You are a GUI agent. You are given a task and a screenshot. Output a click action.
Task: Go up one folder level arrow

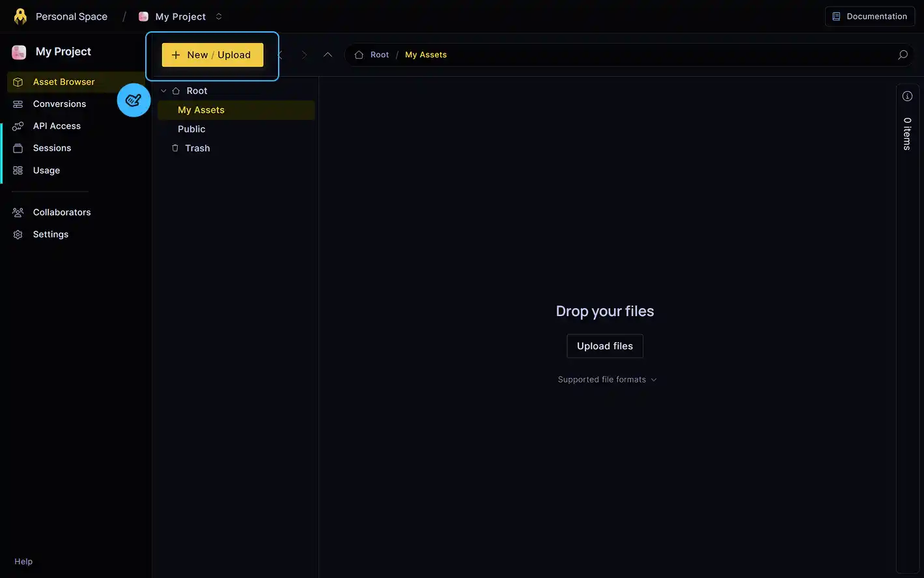pyautogui.click(x=328, y=55)
